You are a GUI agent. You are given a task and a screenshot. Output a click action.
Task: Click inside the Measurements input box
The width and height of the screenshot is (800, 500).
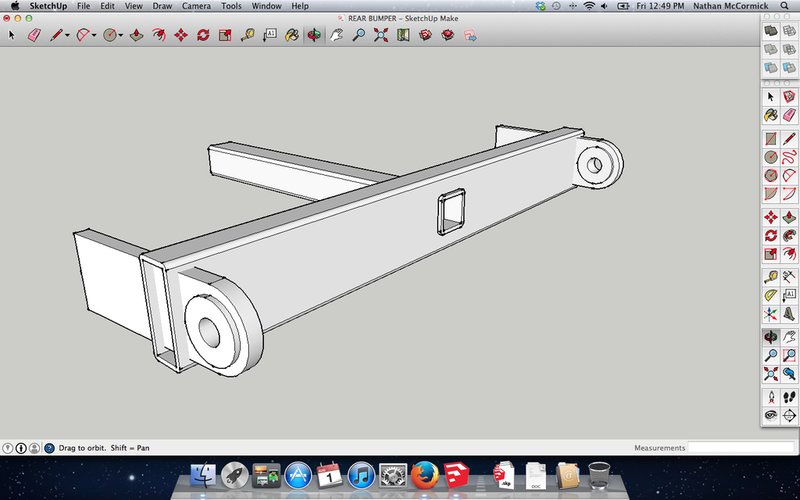click(741, 447)
